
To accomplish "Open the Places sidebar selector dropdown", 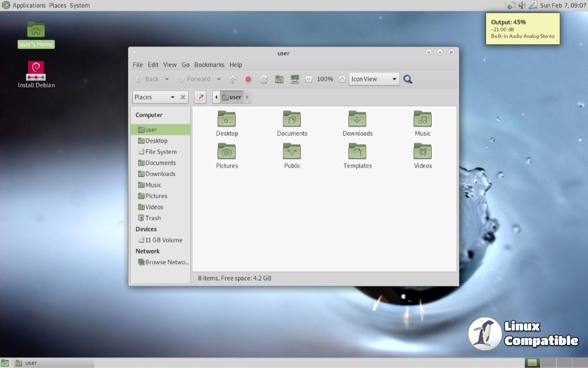I will tap(154, 97).
